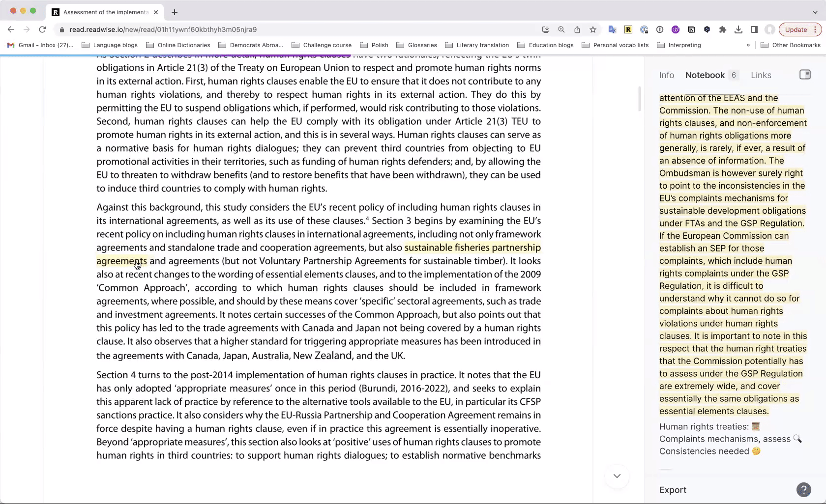Viewport: 826px width, 504px height.
Task: Open the browser downloads tray
Action: (738, 29)
